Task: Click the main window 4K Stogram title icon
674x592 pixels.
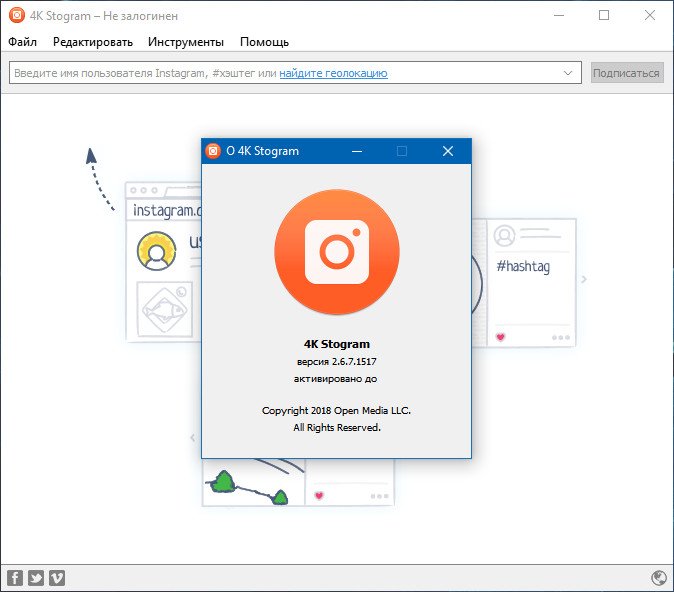Action: [17, 15]
